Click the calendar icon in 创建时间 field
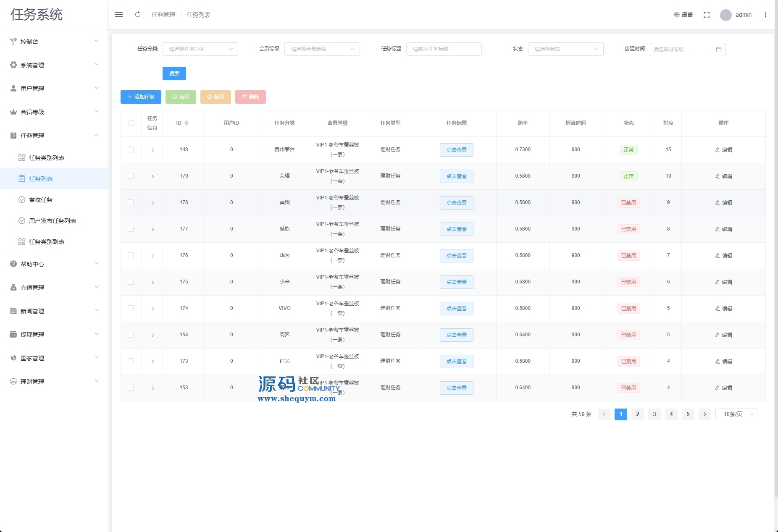 [x=719, y=50]
